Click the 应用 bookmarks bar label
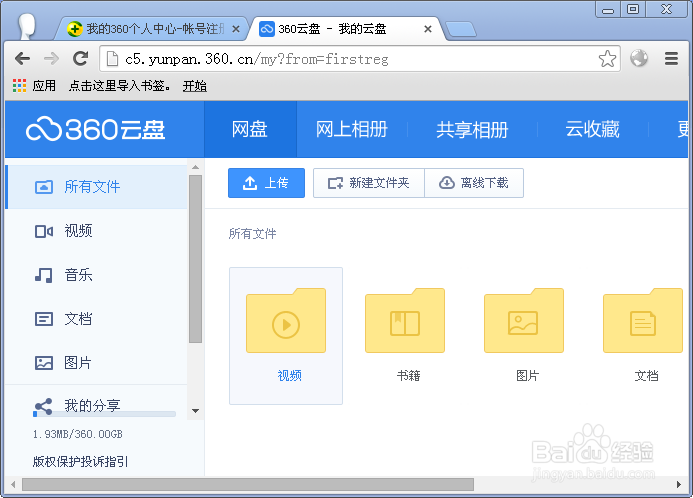This screenshot has width=693, height=498. click(x=44, y=86)
